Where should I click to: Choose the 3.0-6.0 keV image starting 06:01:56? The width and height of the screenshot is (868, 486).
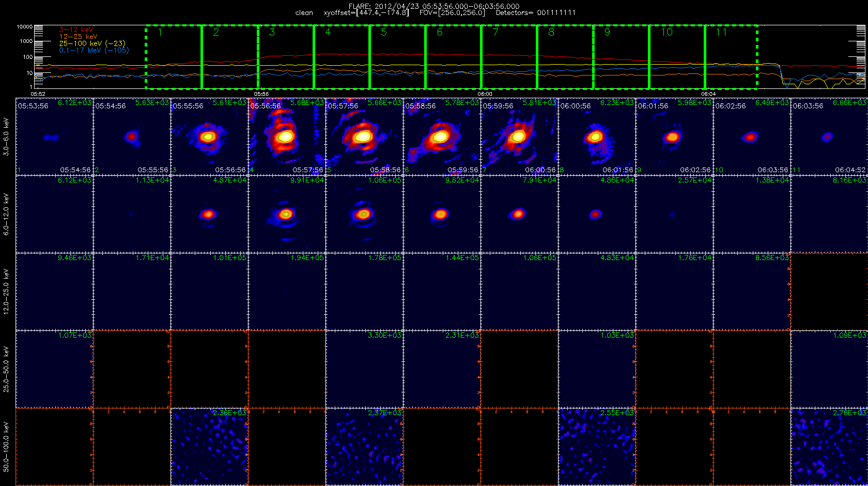(x=674, y=136)
